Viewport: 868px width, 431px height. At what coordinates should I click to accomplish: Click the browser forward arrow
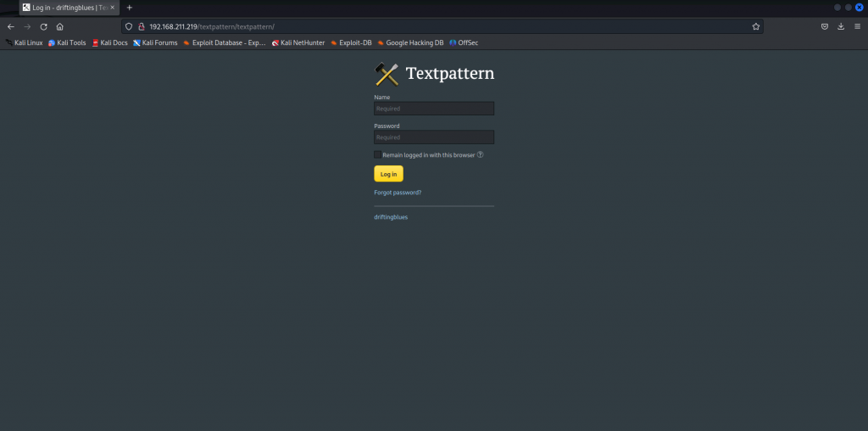(x=27, y=26)
